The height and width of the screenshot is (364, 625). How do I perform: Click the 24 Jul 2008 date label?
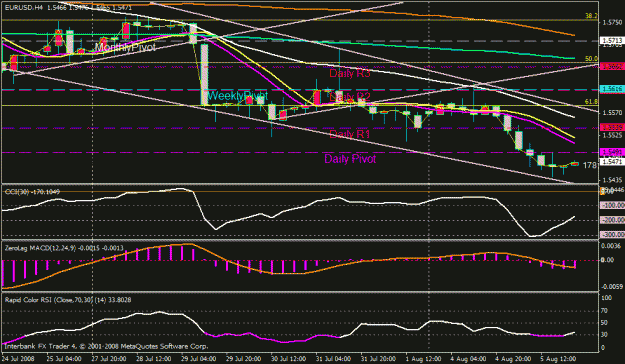coord(19,358)
